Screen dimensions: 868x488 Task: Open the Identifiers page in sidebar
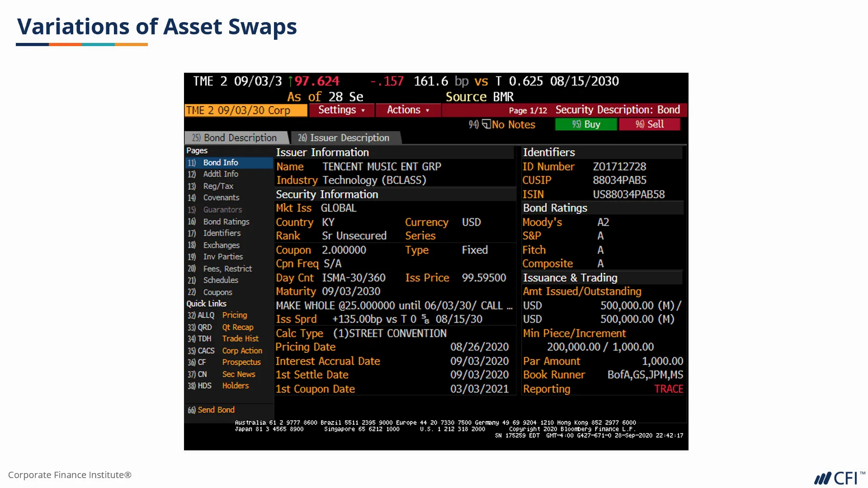click(222, 233)
